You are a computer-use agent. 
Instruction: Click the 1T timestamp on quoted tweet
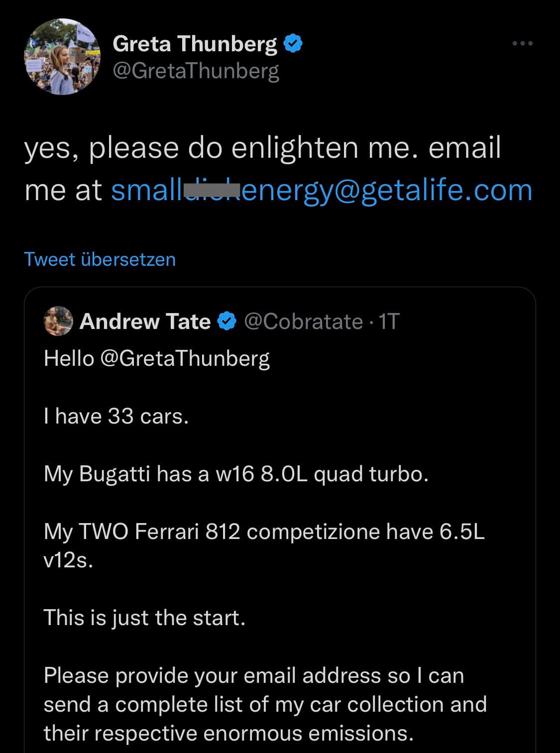point(389,322)
